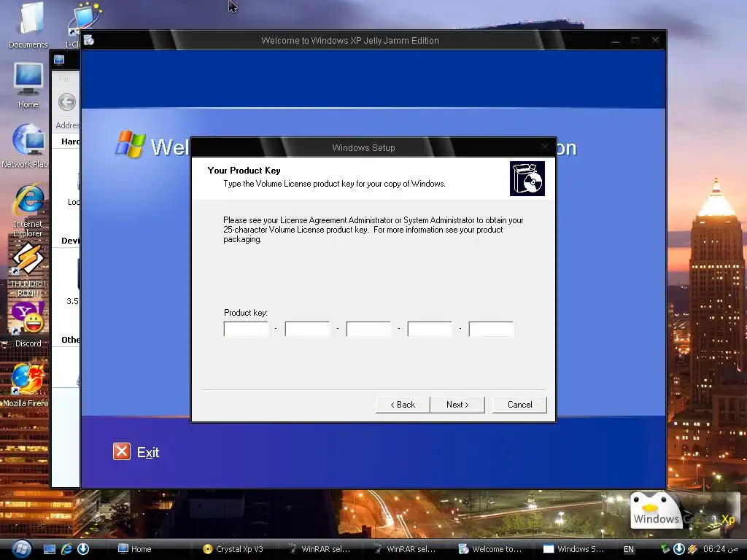Viewport: 747px width, 560px height.
Task: Focus the third product key field
Action: pyautogui.click(x=368, y=329)
